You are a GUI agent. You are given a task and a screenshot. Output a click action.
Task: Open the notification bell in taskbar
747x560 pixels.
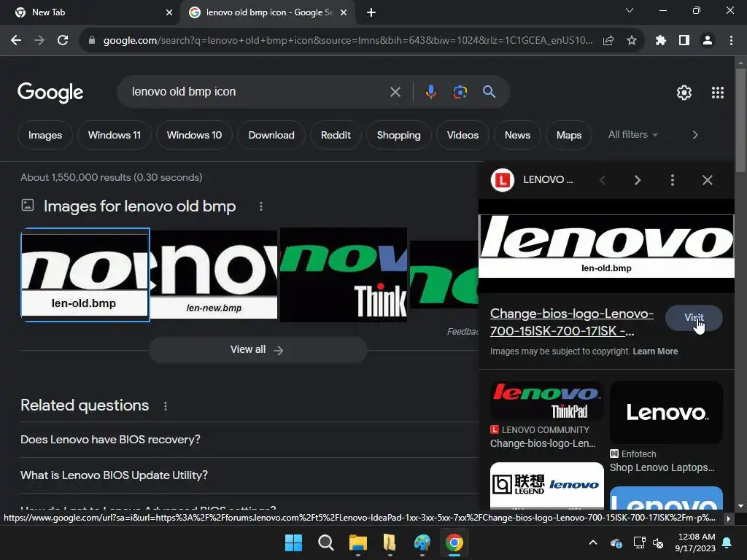click(727, 542)
